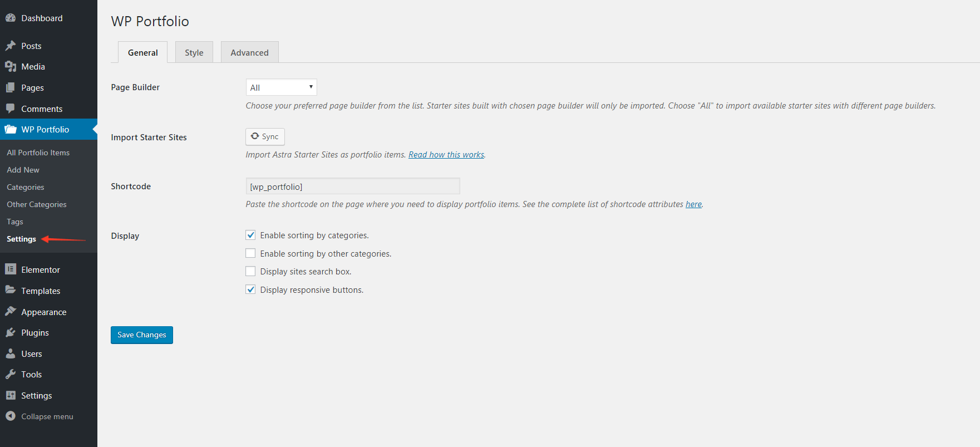Enable Display sites search box checkbox
The width and height of the screenshot is (980, 447).
point(250,271)
